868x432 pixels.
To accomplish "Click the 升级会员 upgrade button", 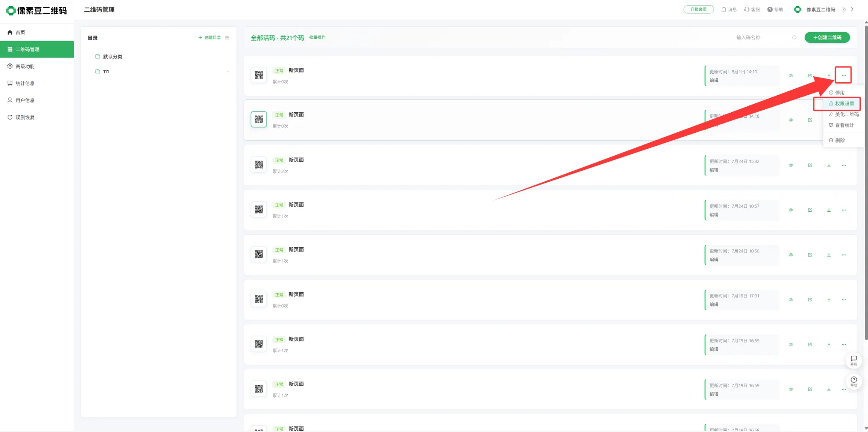I will point(698,9).
